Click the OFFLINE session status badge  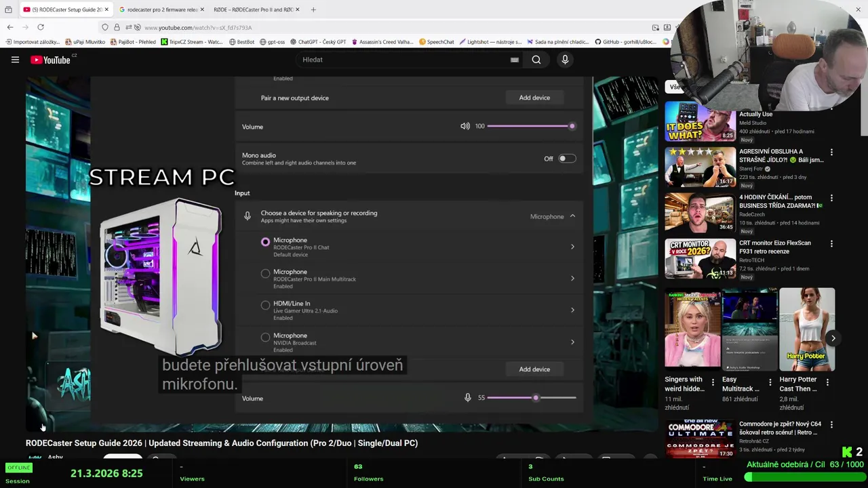pyautogui.click(x=18, y=468)
